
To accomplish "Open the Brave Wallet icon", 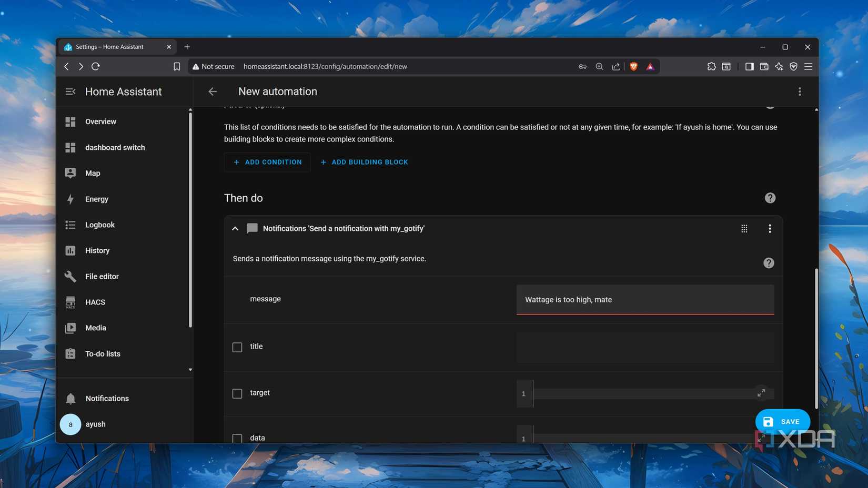I will [764, 66].
